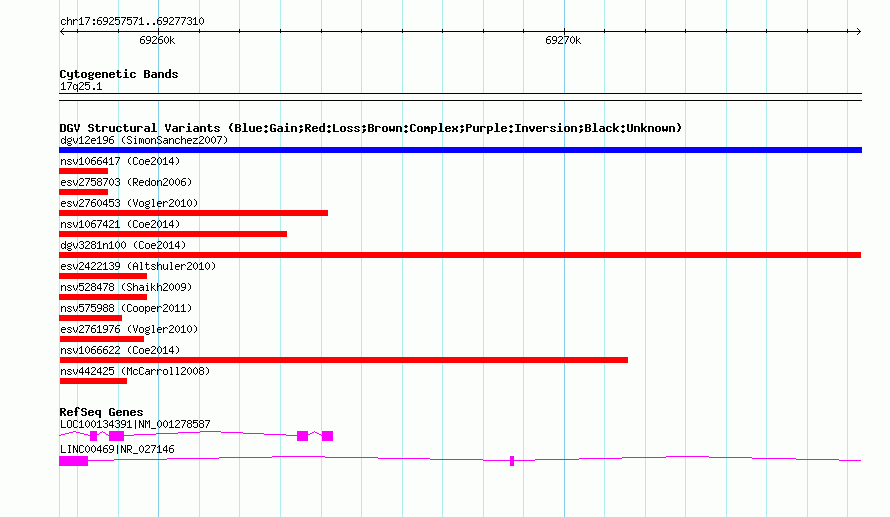Screen dimensions: 890x517
Task: Click the chr17:69257571..69277310 coordinate label
Action: 132,21
